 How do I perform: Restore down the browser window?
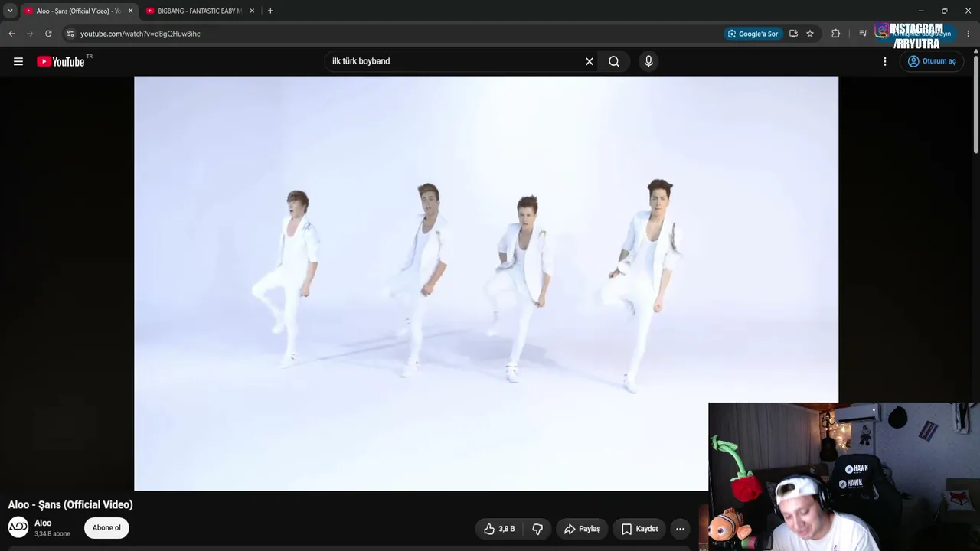(x=944, y=11)
